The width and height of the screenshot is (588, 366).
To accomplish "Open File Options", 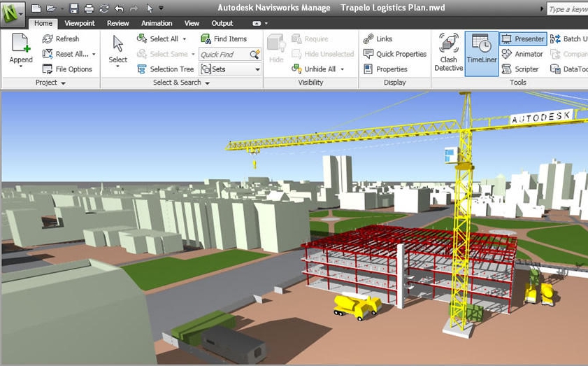I will [x=68, y=69].
